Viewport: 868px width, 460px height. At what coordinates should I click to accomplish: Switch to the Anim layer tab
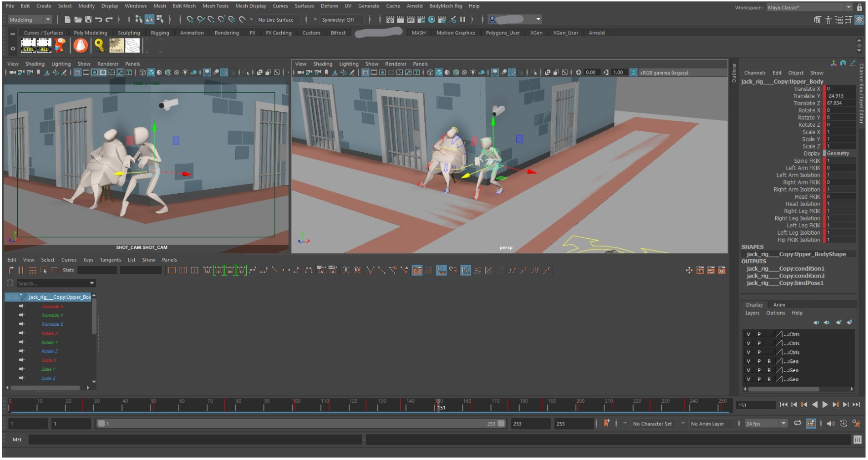pyautogui.click(x=779, y=305)
